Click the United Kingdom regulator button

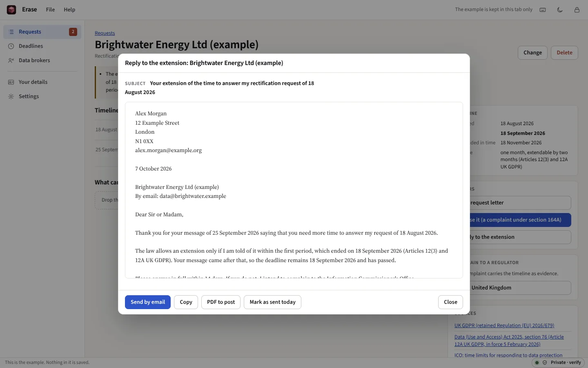(520, 288)
